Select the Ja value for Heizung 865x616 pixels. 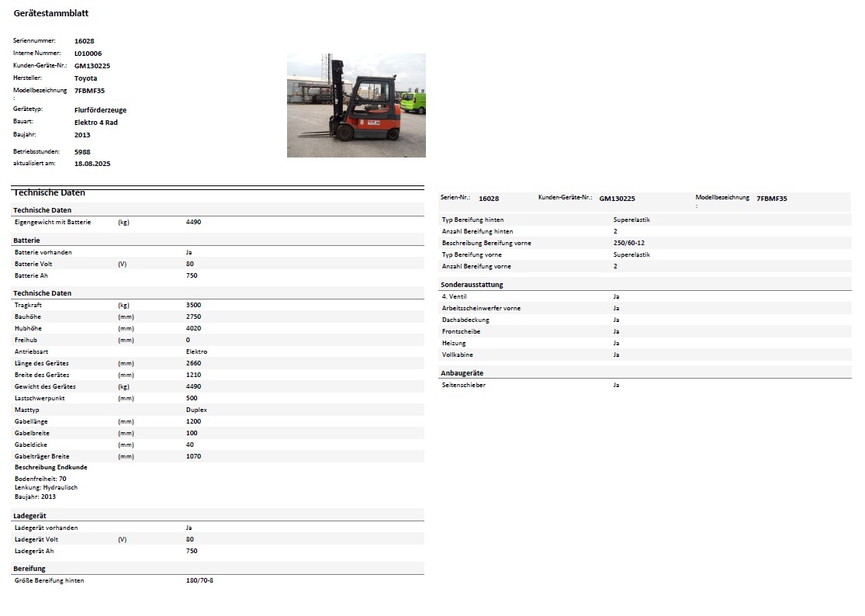(x=616, y=343)
